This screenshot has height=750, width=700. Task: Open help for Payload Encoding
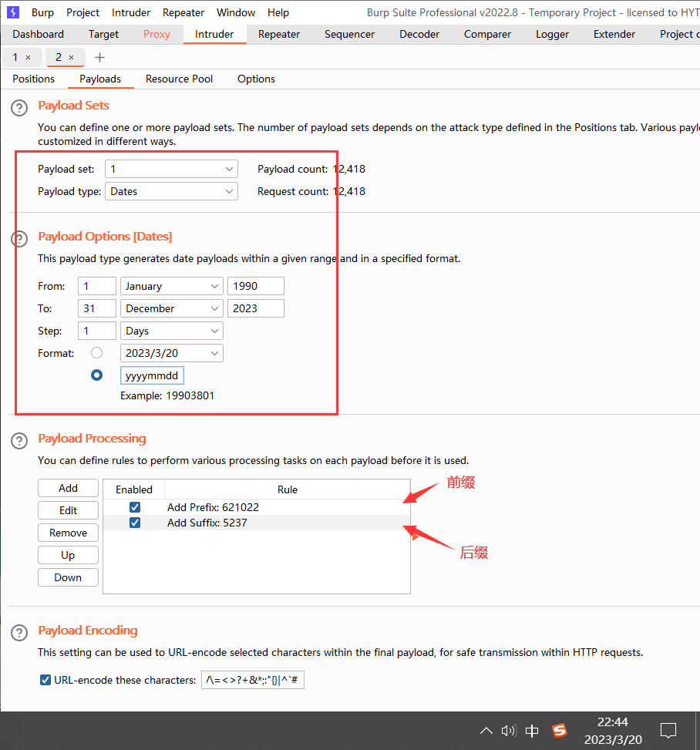click(x=19, y=632)
